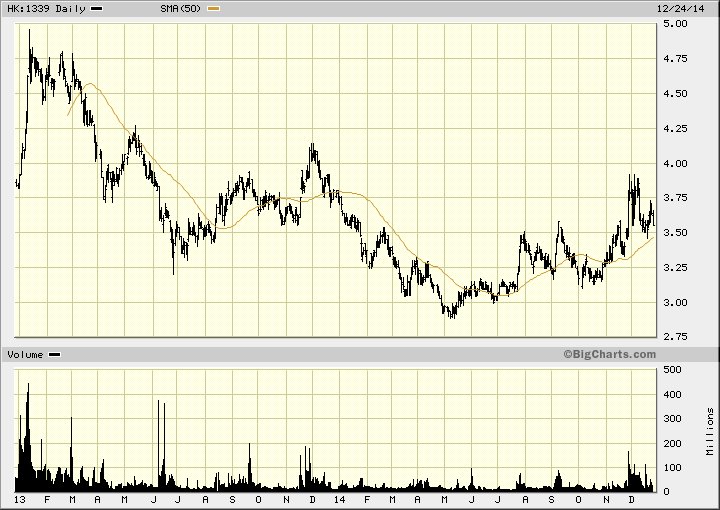The width and height of the screenshot is (720, 510).
Task: Click the 12/24/14 date stamp
Action: pyautogui.click(x=692, y=8)
